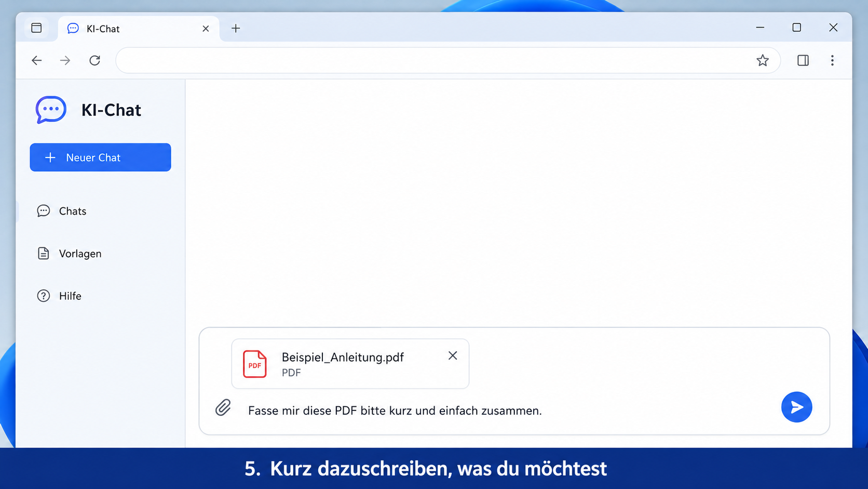Go back with the browser back arrow
The height and width of the screenshot is (489, 868).
point(36,60)
